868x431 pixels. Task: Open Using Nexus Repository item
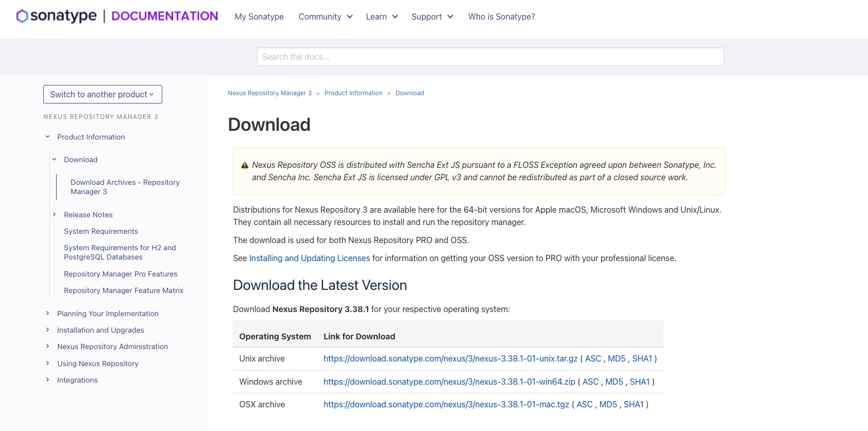click(98, 364)
